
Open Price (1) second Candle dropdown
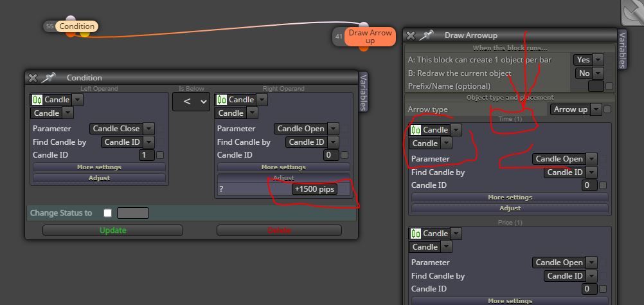[430, 246]
